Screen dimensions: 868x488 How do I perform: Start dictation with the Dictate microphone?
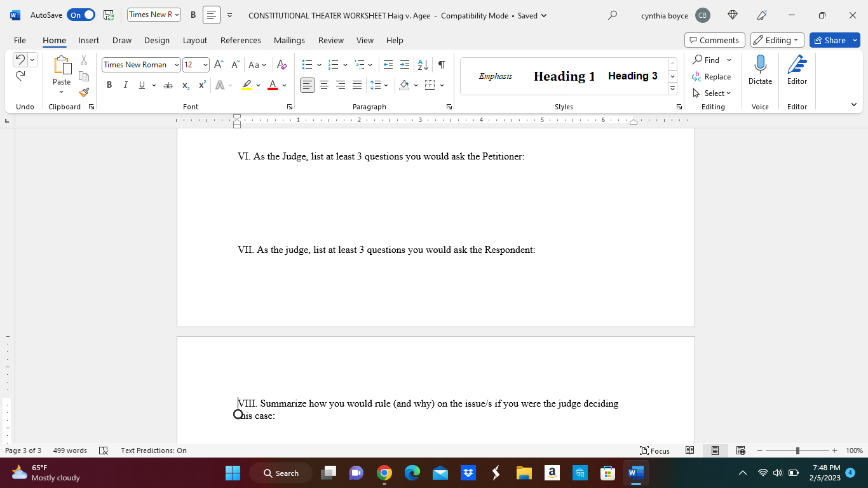pyautogui.click(x=760, y=70)
